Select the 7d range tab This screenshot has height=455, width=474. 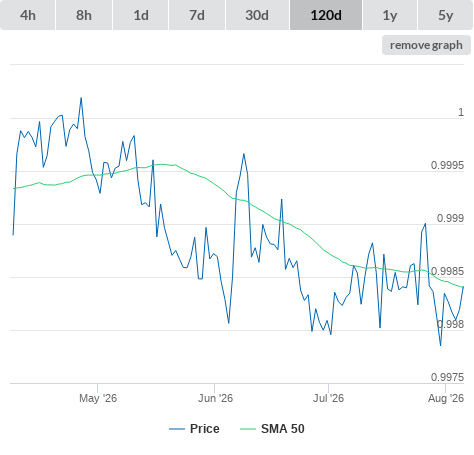(x=197, y=15)
